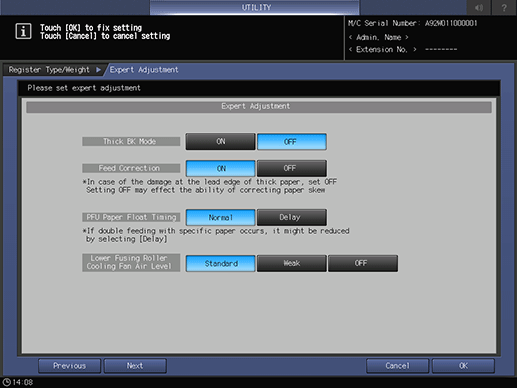Screen dimensions: 517x388
Task: Click the information icon beside the instructions
Action: pos(23,31)
